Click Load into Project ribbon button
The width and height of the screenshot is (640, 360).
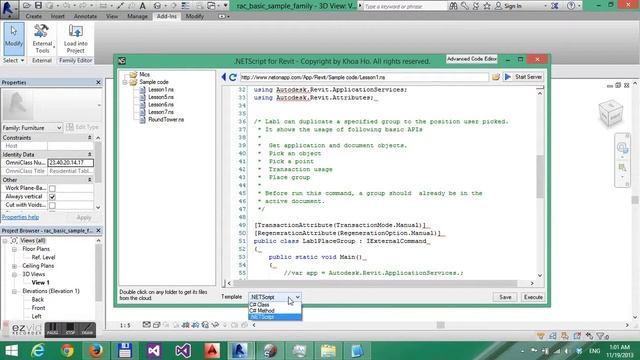pyautogui.click(x=76, y=39)
